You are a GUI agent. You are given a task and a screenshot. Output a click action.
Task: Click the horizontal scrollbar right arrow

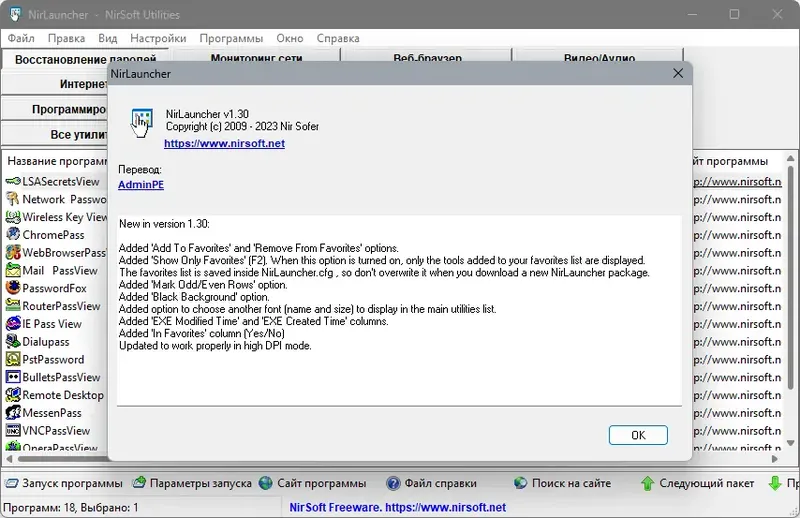[x=775, y=459]
